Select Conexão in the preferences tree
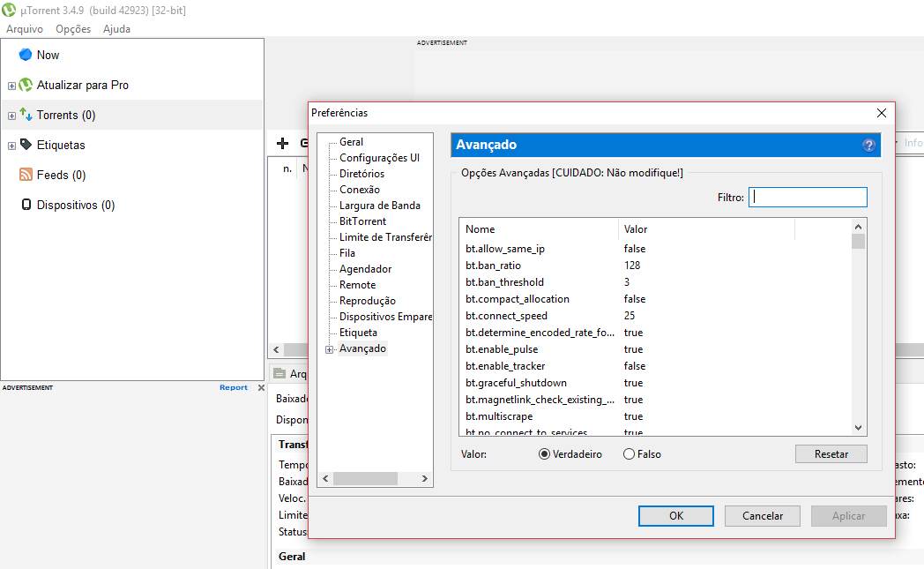Screen dimensions: 924x569 coord(360,190)
